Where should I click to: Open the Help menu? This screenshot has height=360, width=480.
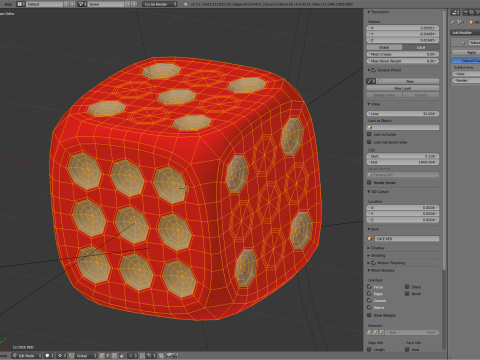pyautogui.click(x=8, y=4)
